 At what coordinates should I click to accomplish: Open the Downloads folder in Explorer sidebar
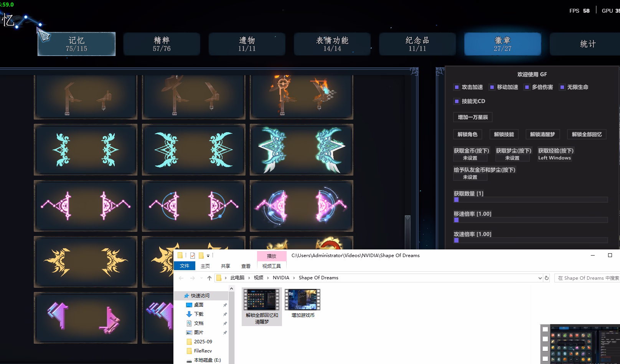click(199, 314)
